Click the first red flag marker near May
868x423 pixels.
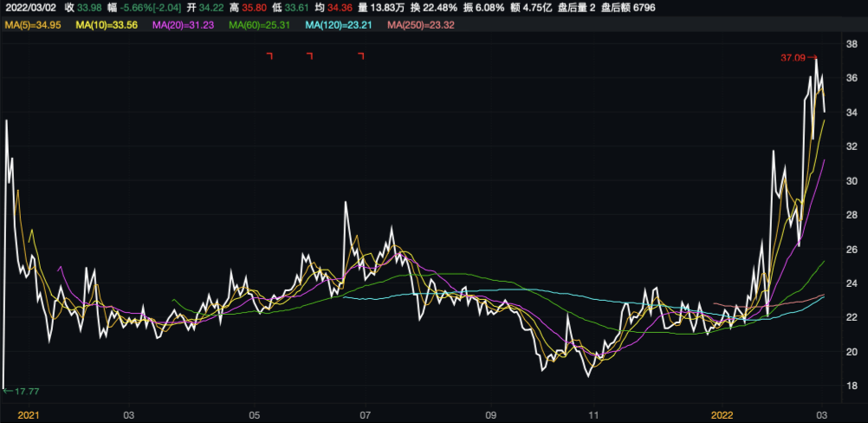tap(269, 55)
